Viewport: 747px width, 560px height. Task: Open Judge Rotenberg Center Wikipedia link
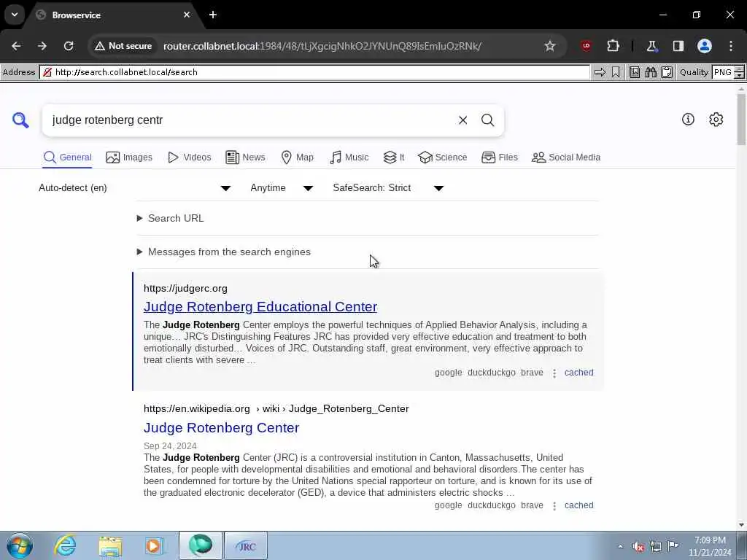tap(222, 427)
